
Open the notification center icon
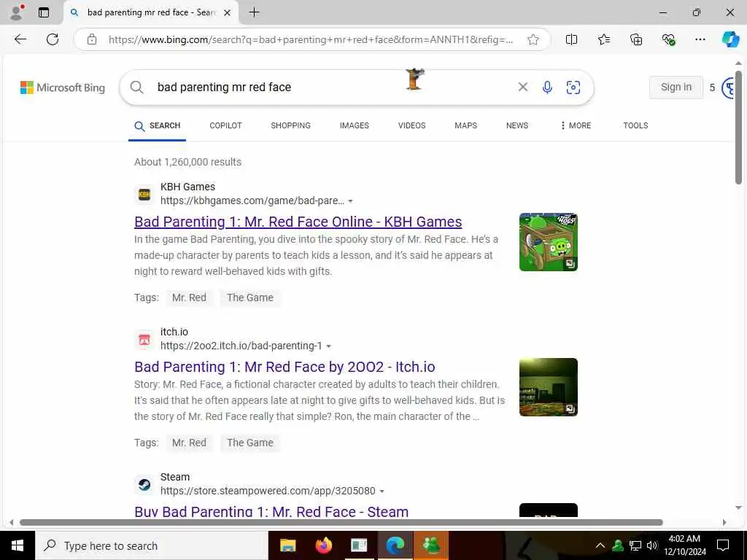[723, 545]
